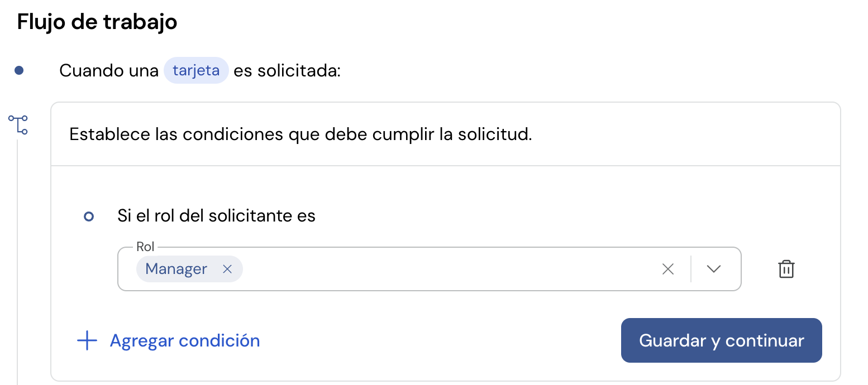The image size is (868, 385).
Task: Click the hollow circle condition marker
Action: [x=88, y=216]
